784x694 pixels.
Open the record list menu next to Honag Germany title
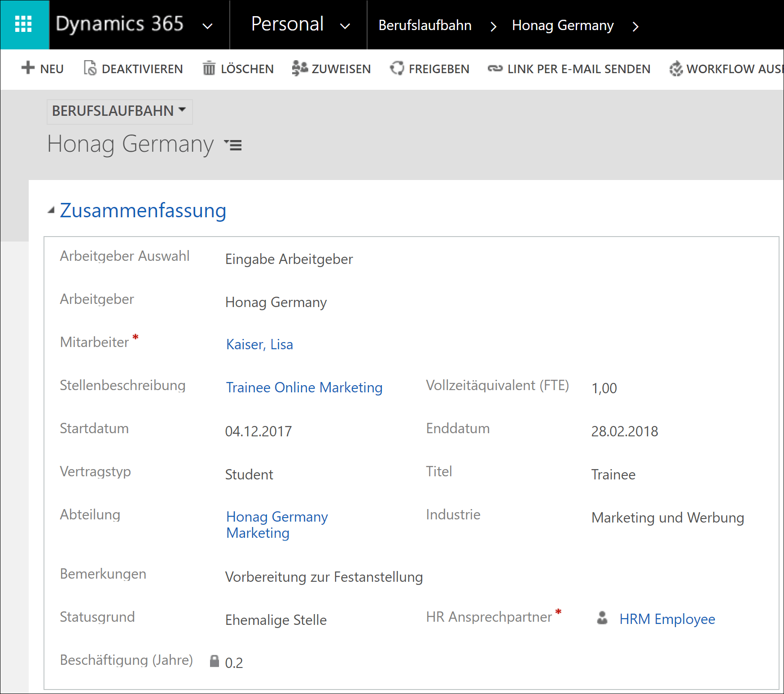[233, 145]
